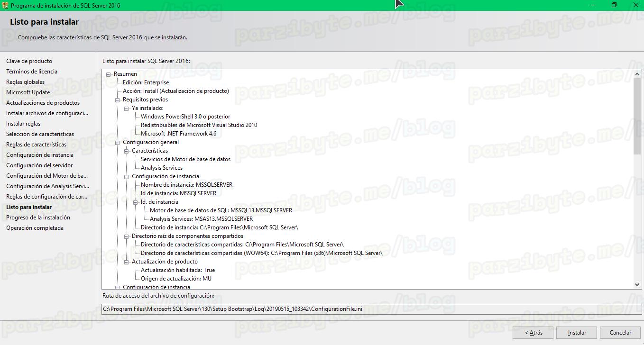Image resolution: width=644 pixels, height=345 pixels.
Task: Click the summary scrollbar down arrow
Action: [637, 285]
